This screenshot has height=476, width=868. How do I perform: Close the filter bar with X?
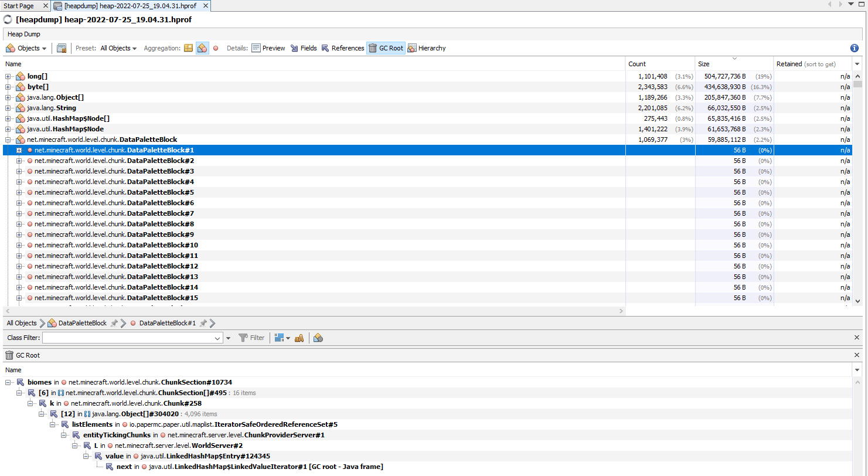click(857, 338)
